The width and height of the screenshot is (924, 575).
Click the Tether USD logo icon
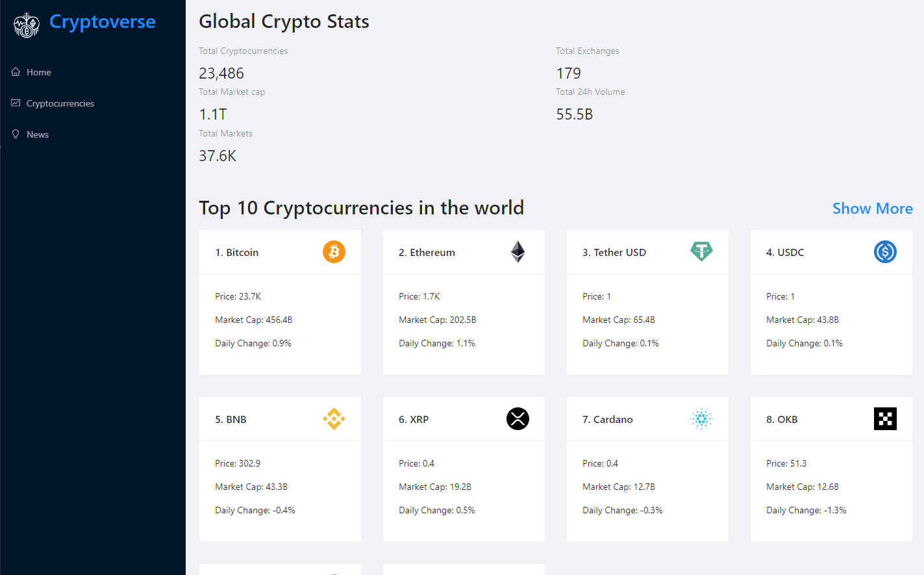701,251
